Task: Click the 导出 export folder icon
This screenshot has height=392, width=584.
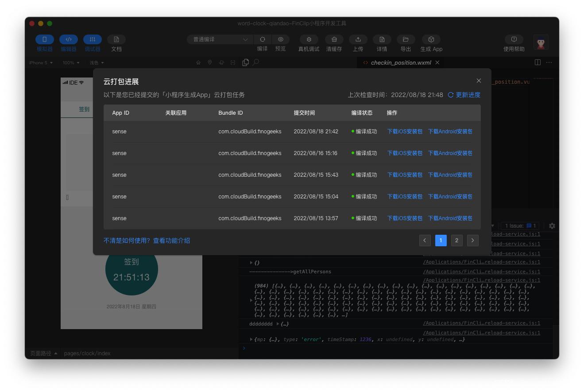Action: pos(406,39)
